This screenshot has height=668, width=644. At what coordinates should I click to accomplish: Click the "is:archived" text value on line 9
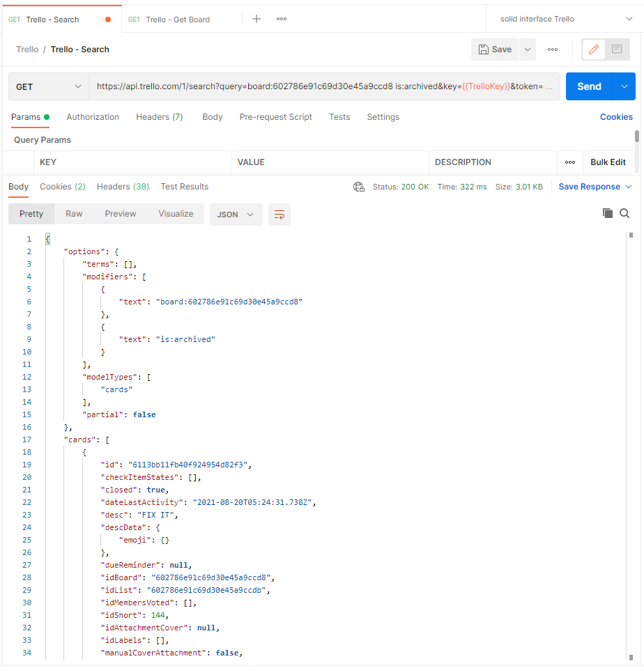pyautogui.click(x=185, y=339)
